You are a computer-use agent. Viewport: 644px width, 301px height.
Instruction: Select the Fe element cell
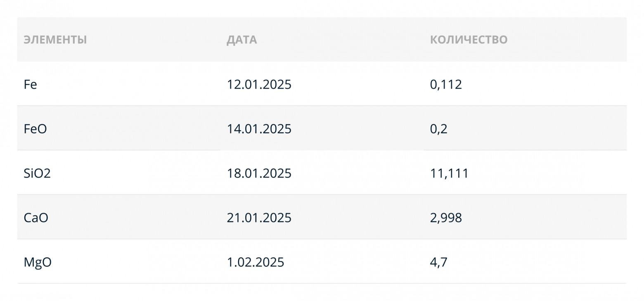click(x=31, y=84)
